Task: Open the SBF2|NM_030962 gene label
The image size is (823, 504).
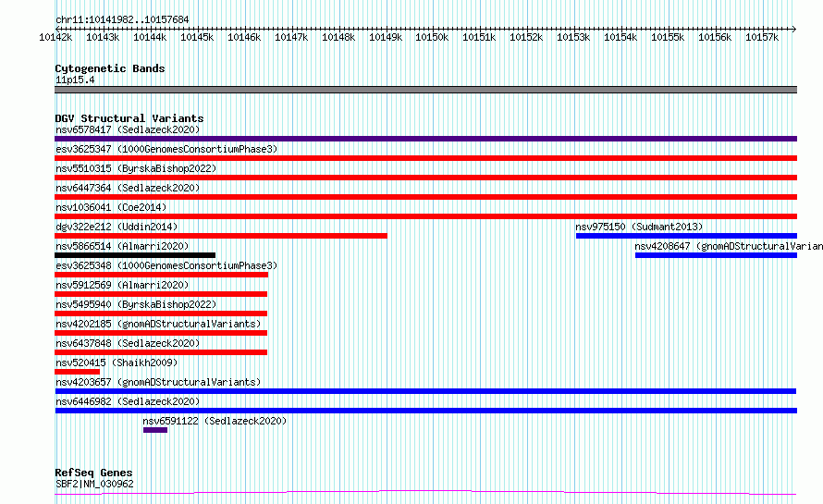Action: pyautogui.click(x=94, y=484)
